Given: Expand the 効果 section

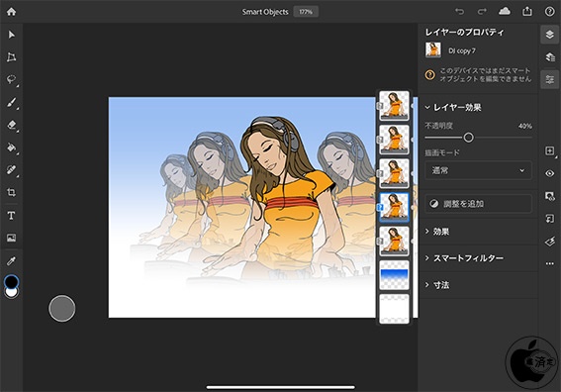Looking at the screenshot, I should pos(437,232).
